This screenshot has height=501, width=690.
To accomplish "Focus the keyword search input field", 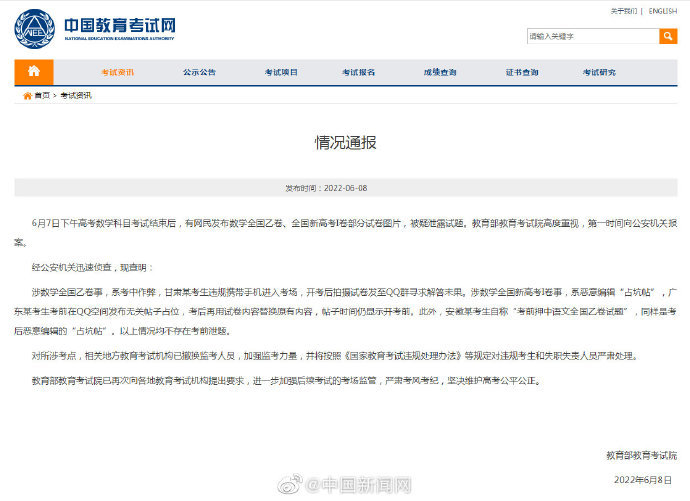I will pos(593,36).
